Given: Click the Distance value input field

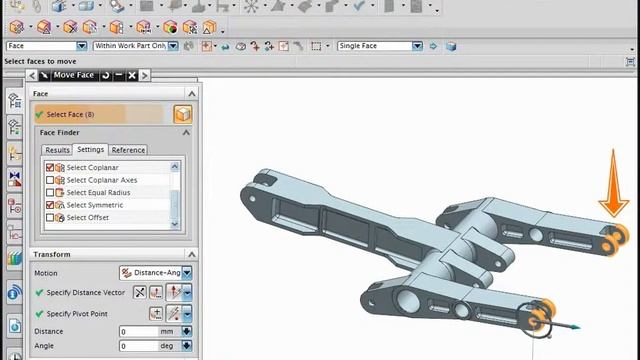Looking at the screenshot, I should coord(138,331).
